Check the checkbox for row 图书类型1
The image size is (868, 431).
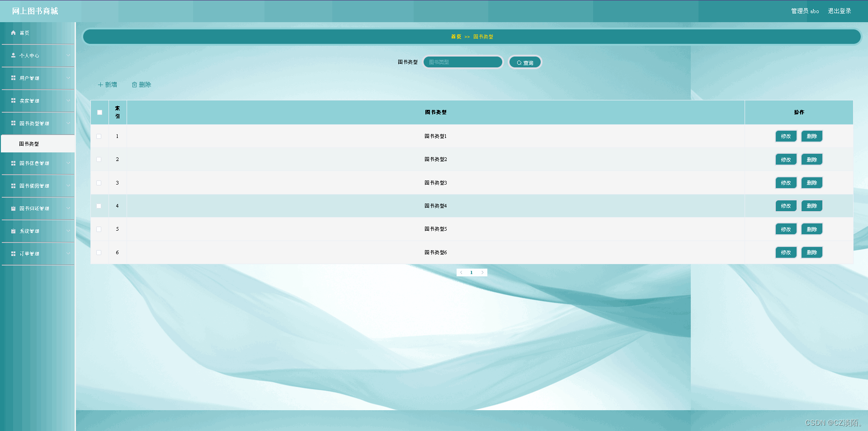(99, 136)
